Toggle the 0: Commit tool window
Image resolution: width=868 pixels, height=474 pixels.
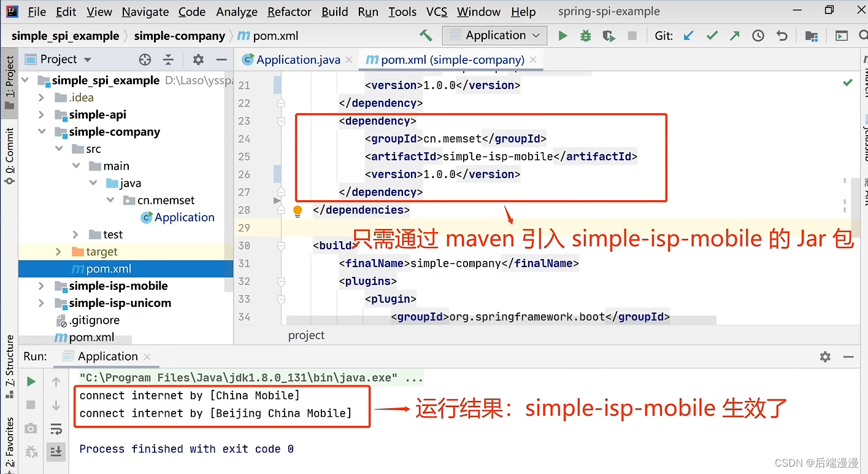9,156
